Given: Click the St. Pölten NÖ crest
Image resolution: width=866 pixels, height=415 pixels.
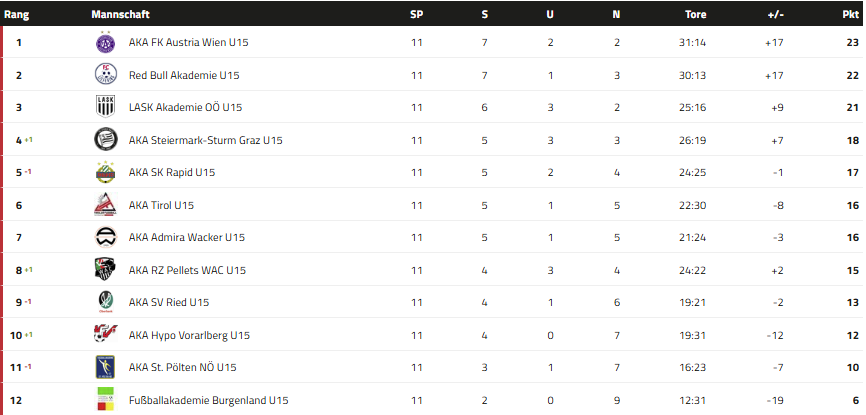Looking at the screenshot, I should pyautogui.click(x=105, y=367).
